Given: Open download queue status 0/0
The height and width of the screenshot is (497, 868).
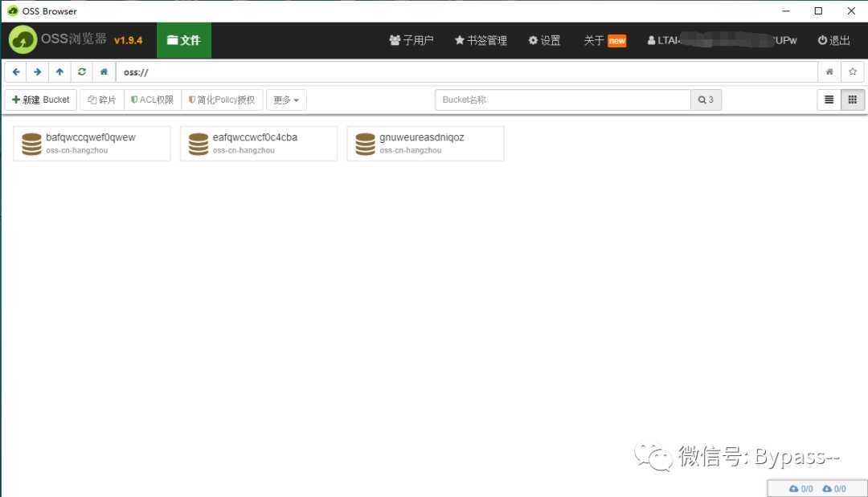Looking at the screenshot, I should click(834, 489).
